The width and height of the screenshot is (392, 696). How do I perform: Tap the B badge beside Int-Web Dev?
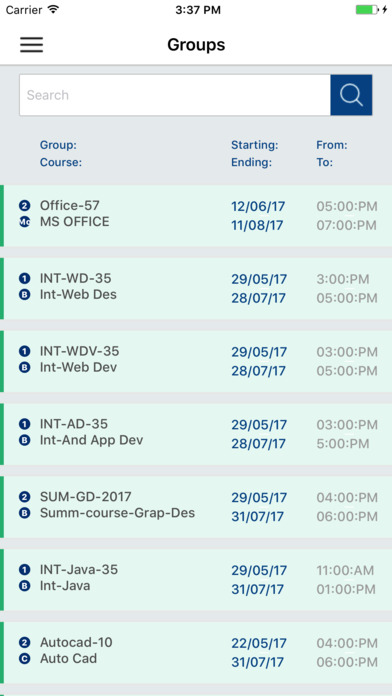point(24,368)
